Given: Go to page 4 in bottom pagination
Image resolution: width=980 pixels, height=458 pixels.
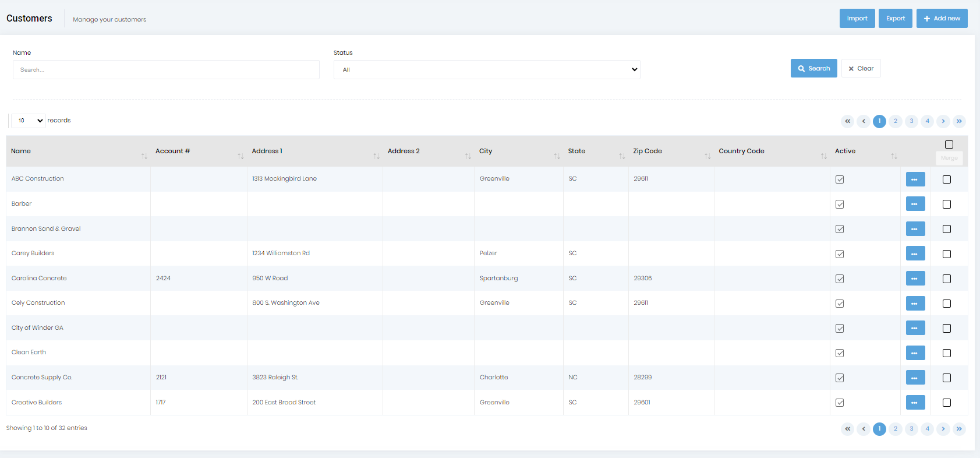Looking at the screenshot, I should click(928, 429).
